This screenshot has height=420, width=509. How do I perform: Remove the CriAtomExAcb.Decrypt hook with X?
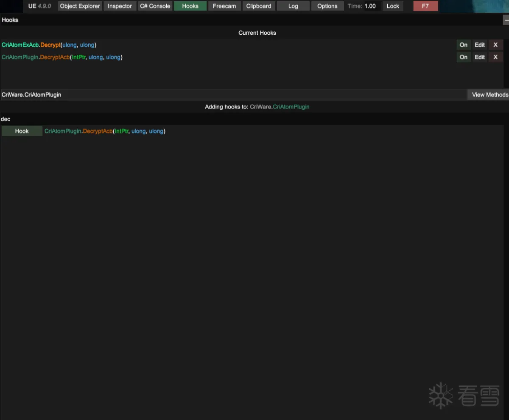(495, 45)
